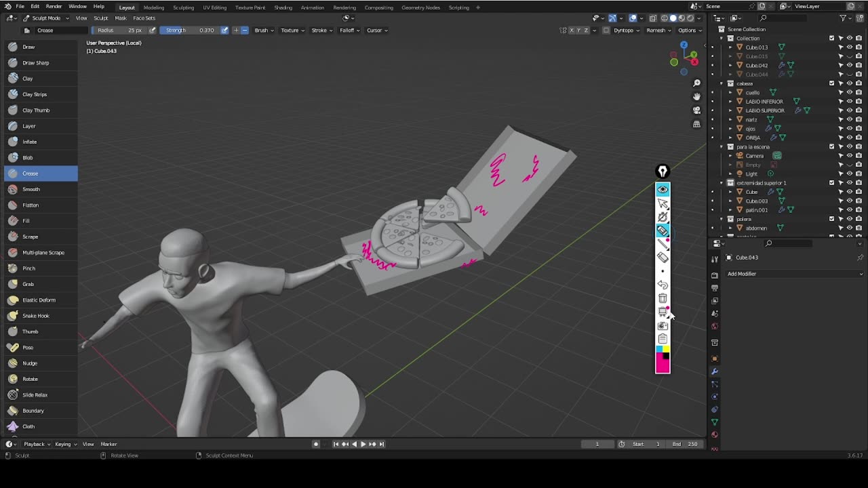Toggle Y axis symmetry
The image size is (868, 488).
pos(580,30)
